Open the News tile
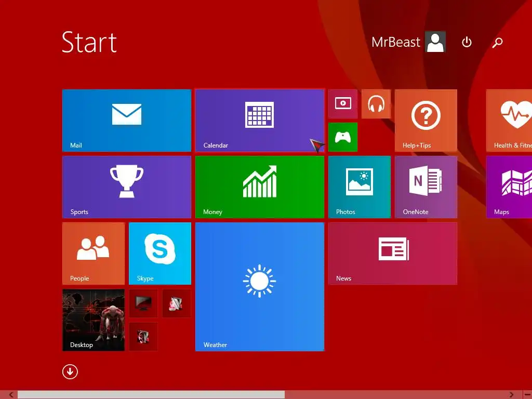 click(393, 254)
